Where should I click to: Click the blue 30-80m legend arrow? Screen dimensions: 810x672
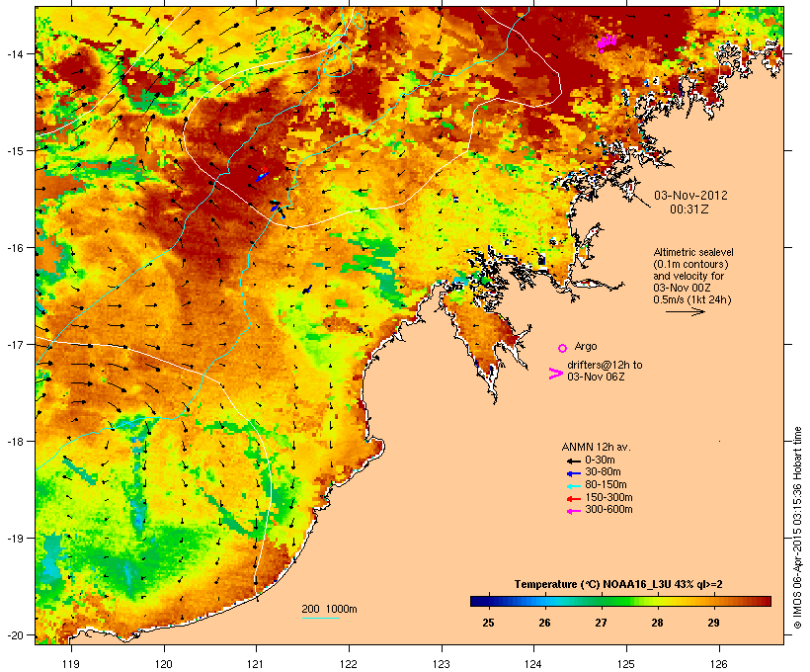click(573, 473)
